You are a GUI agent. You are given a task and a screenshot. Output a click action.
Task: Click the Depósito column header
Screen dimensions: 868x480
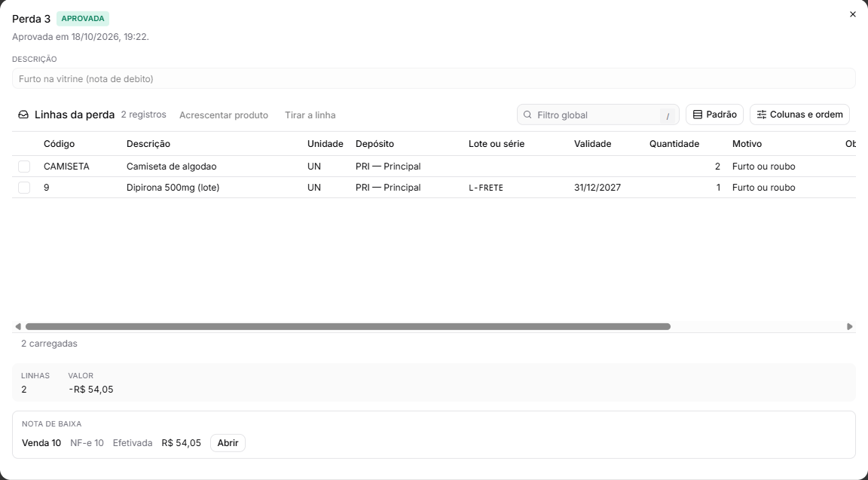[x=374, y=144]
